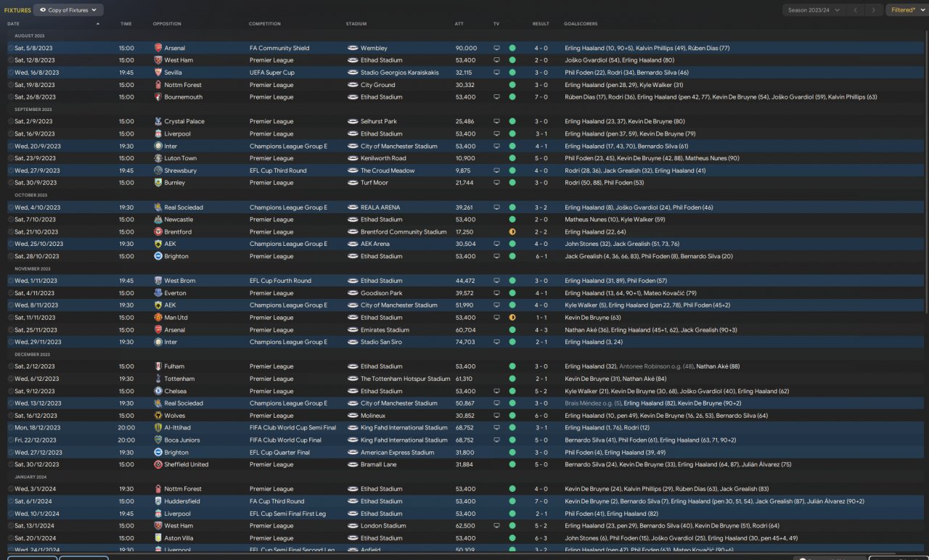Click the stadium icon beside Wembley
The height and width of the screenshot is (560, 929).
(x=353, y=48)
